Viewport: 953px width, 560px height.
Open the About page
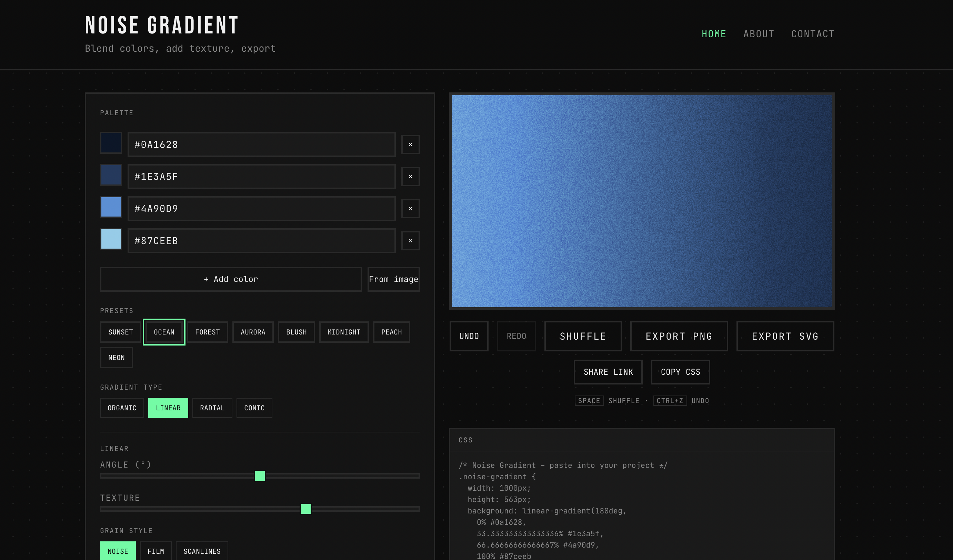pos(759,33)
